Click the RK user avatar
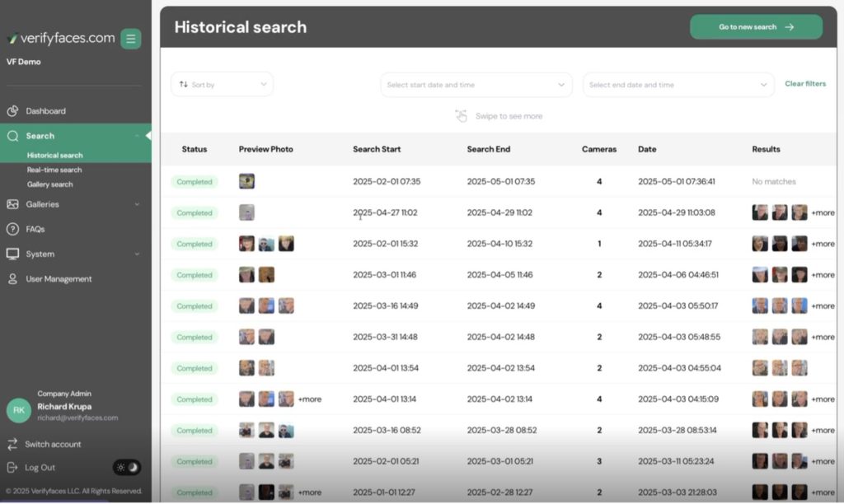The image size is (844, 504). (x=19, y=410)
